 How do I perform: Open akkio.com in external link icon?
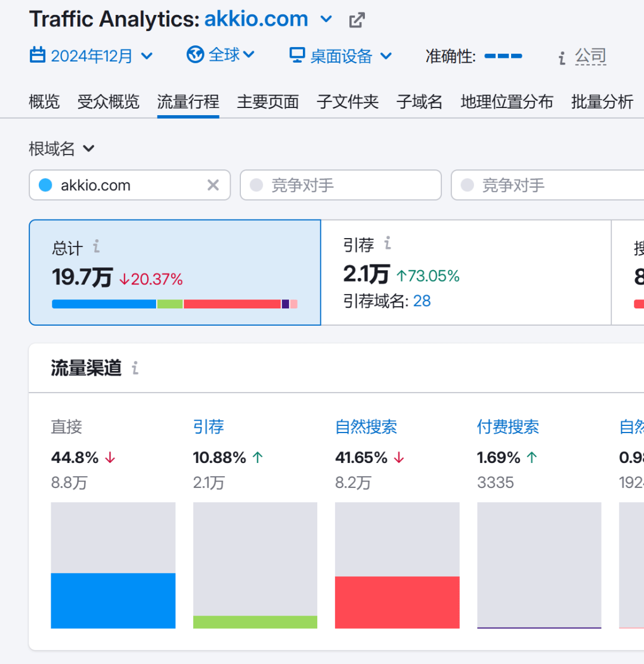click(x=357, y=20)
